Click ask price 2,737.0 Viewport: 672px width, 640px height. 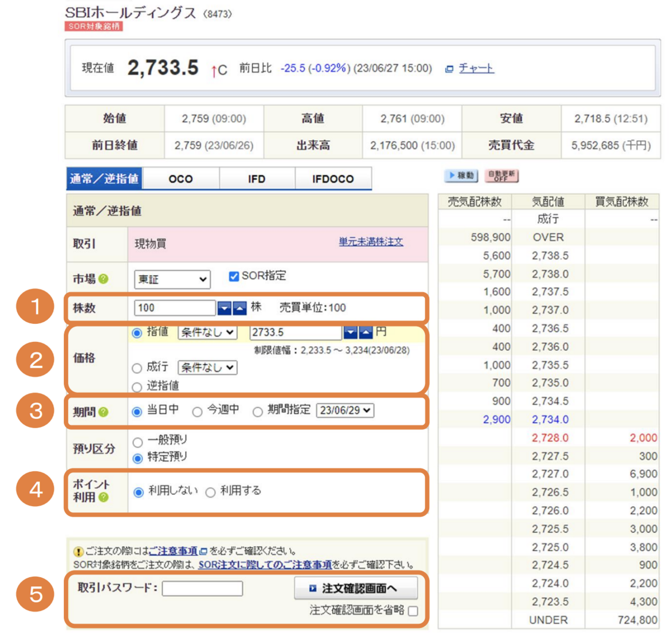[x=550, y=310]
